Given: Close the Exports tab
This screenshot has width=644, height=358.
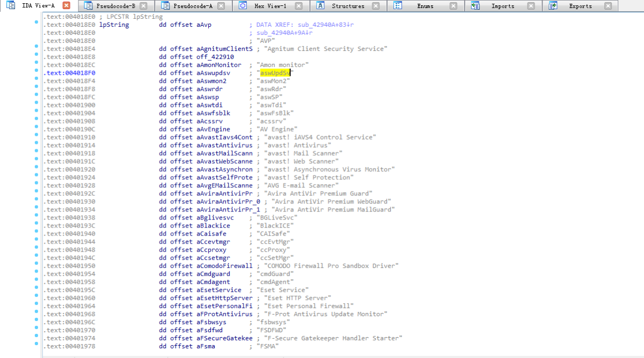Looking at the screenshot, I should [608, 6].
